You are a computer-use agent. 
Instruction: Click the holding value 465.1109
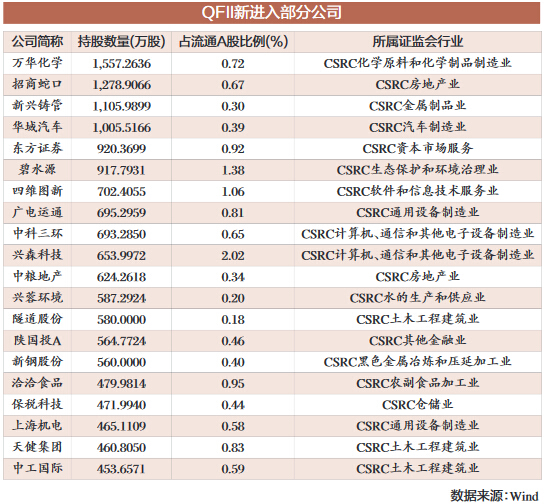[x=121, y=426]
